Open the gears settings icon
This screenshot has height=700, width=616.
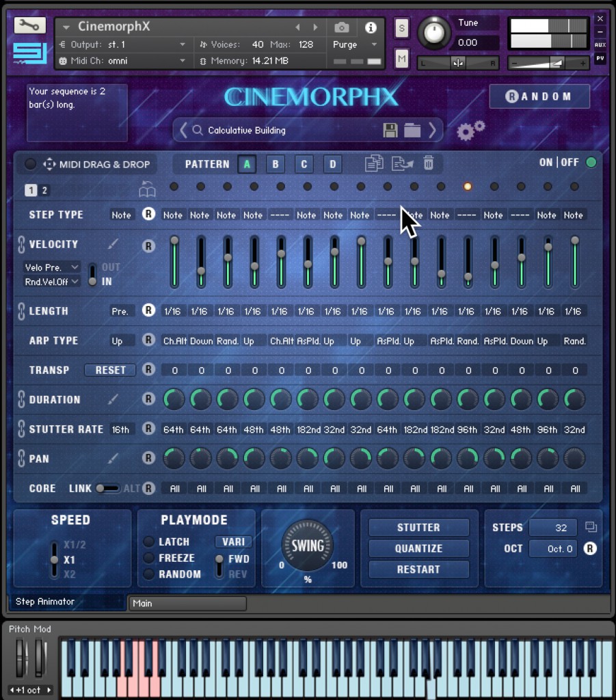470,131
